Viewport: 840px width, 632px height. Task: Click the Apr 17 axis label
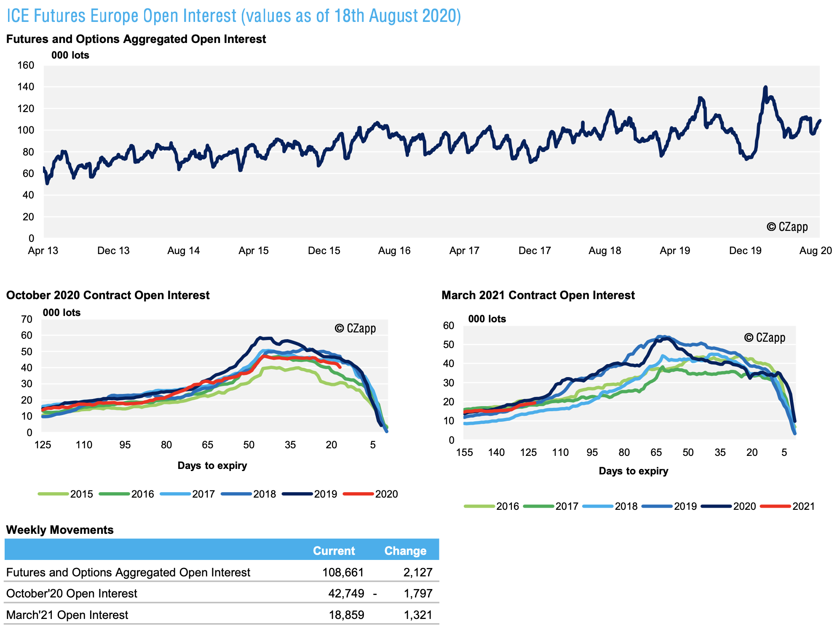click(x=464, y=251)
